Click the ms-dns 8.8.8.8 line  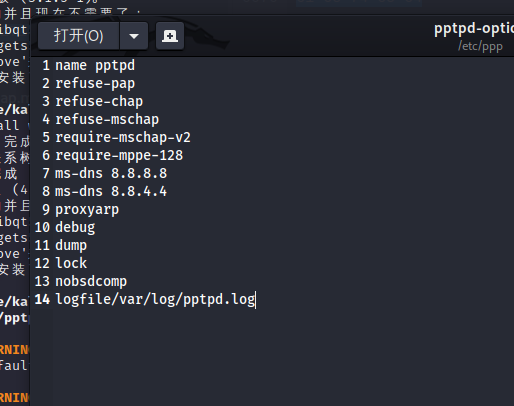pyautogui.click(x=111, y=173)
